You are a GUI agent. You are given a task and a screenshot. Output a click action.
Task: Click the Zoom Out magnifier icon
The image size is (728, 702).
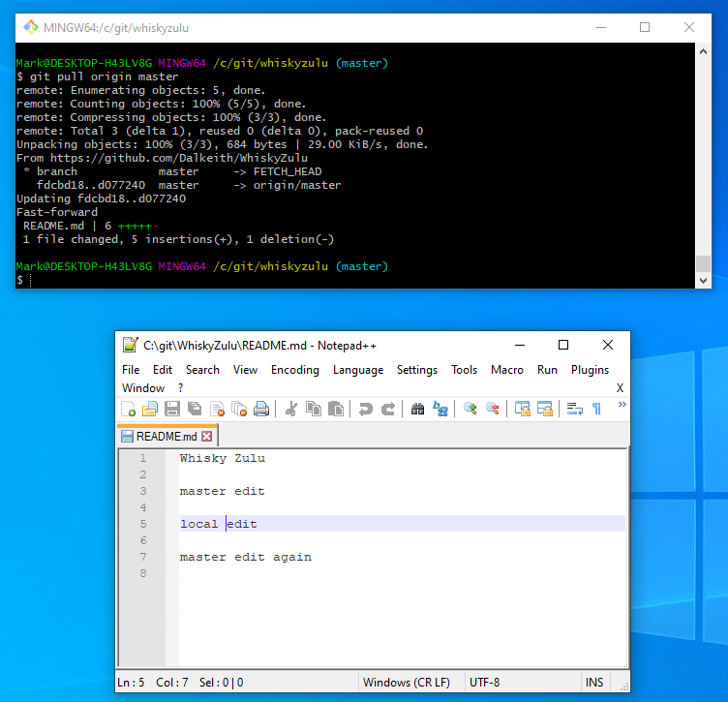(492, 409)
